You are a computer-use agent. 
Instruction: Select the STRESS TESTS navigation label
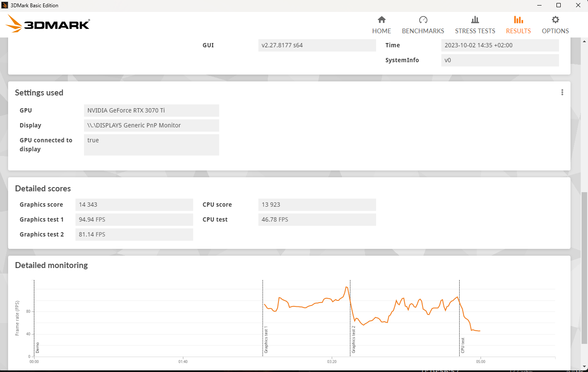click(x=475, y=31)
